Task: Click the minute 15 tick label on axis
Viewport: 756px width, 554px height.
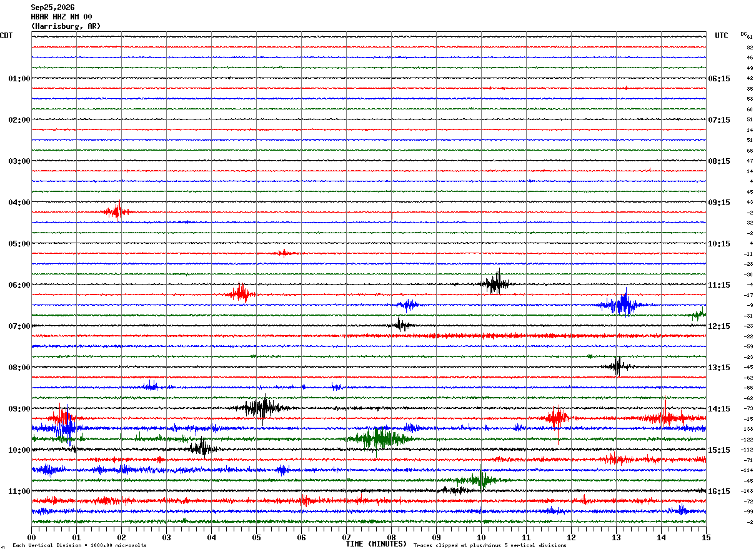Action: pos(706,537)
